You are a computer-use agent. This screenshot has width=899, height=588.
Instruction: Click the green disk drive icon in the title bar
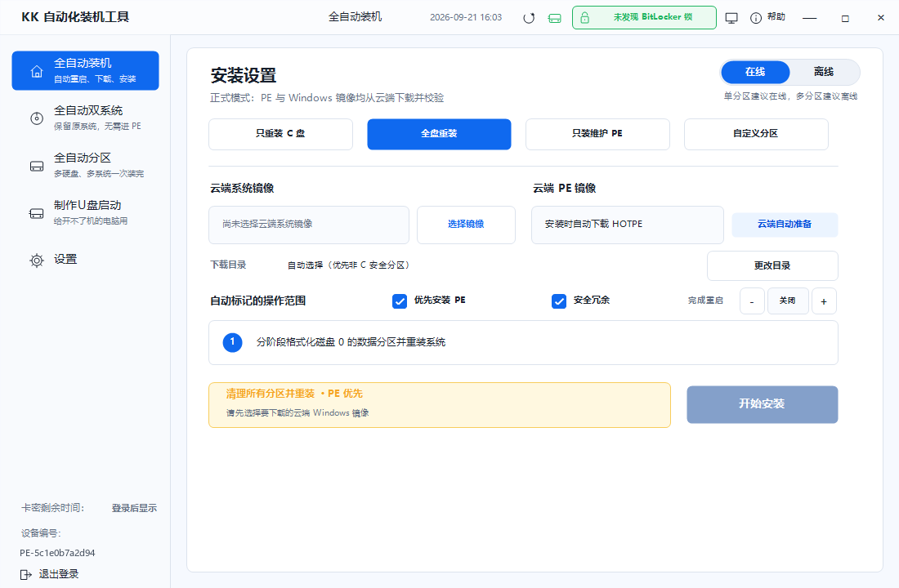[x=554, y=18]
